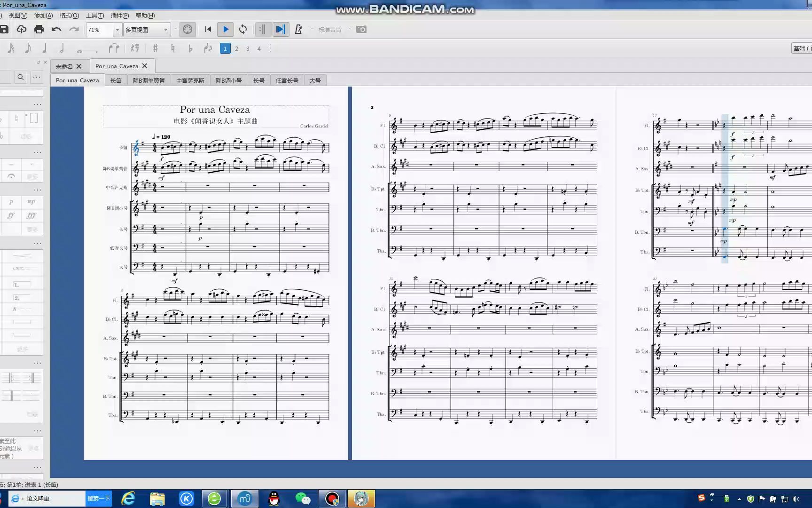Open the zoom level dropdown

click(117, 30)
